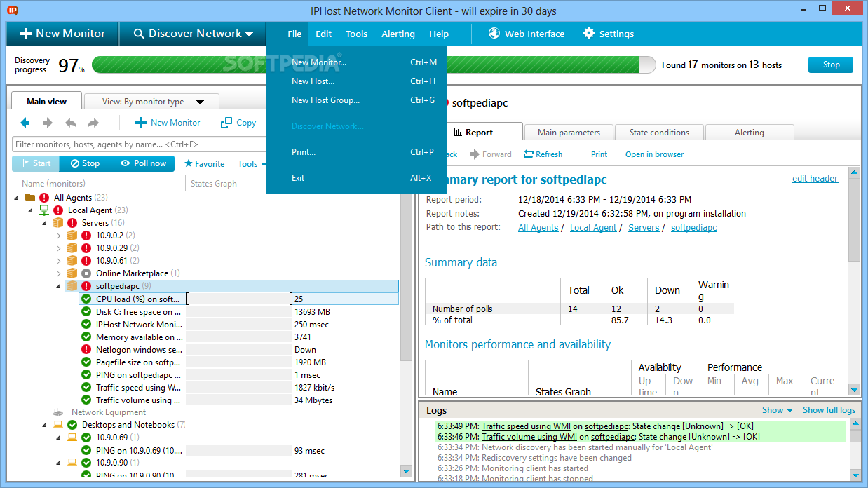This screenshot has height=488, width=868.
Task: Click the forward navigation arrow in Main view
Action: click(48, 123)
